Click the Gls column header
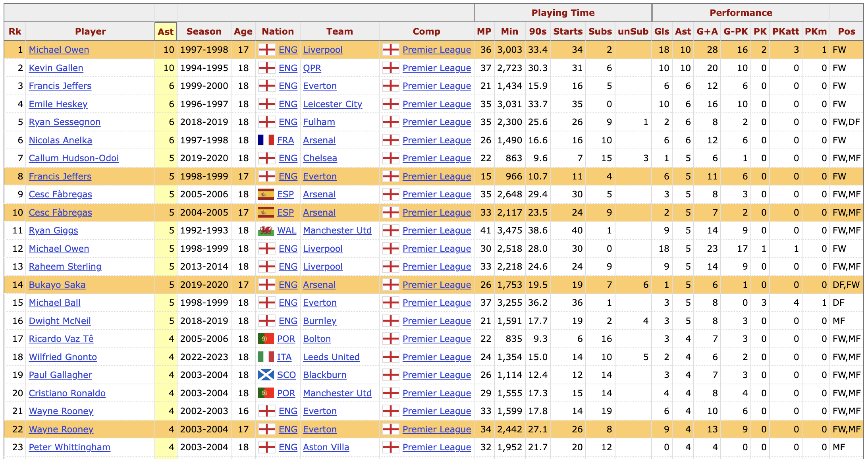Screen dimensions: 868x459 (662, 31)
